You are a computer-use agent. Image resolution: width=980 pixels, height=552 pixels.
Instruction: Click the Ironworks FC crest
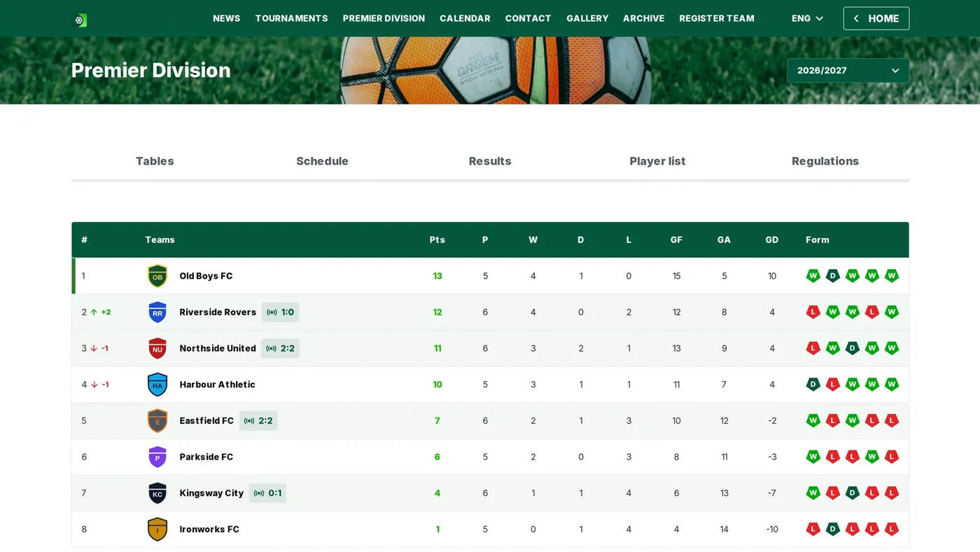[x=157, y=530]
